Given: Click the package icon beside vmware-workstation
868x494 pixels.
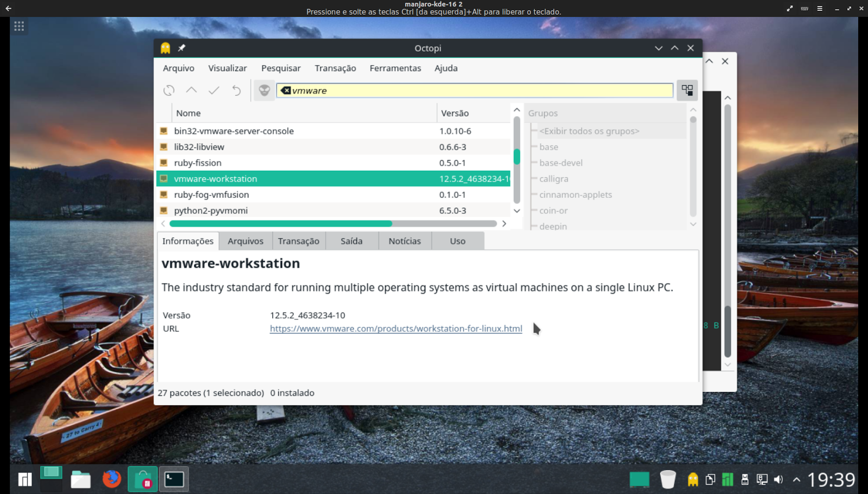Looking at the screenshot, I should click(x=164, y=178).
